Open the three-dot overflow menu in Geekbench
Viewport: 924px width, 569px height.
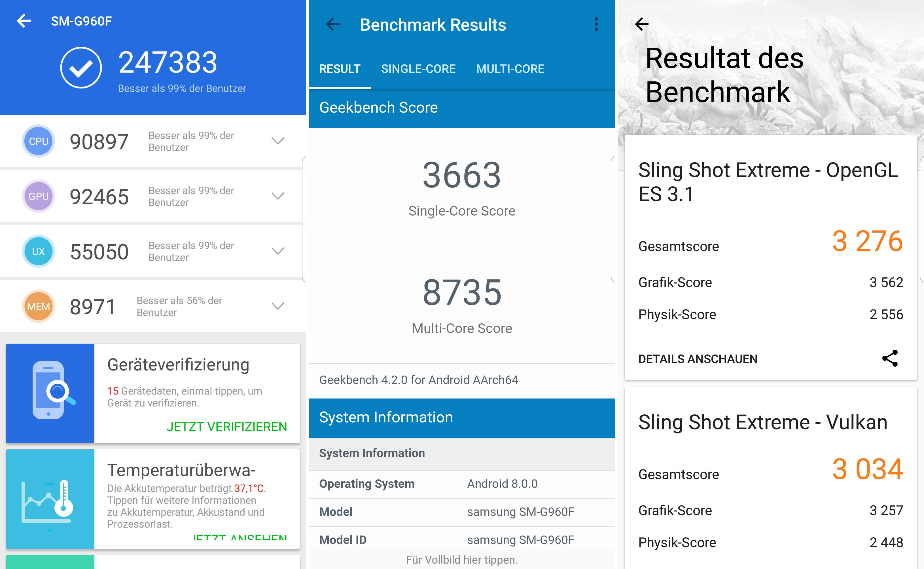[x=596, y=24]
